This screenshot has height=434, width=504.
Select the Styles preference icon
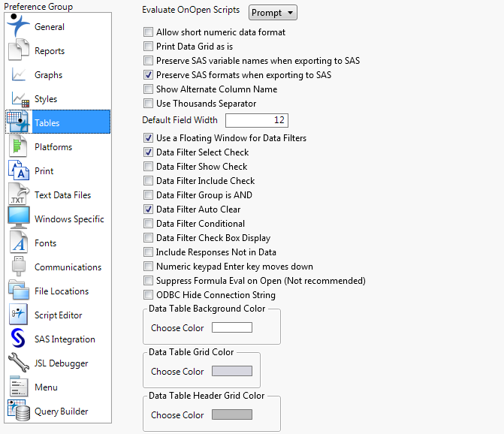[19, 99]
